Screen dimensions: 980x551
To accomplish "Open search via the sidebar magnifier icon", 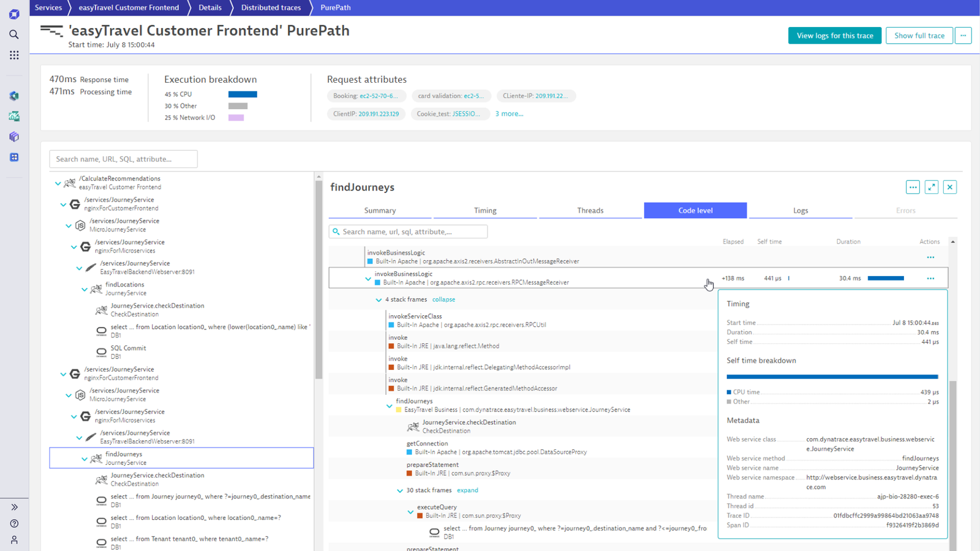I will (14, 34).
